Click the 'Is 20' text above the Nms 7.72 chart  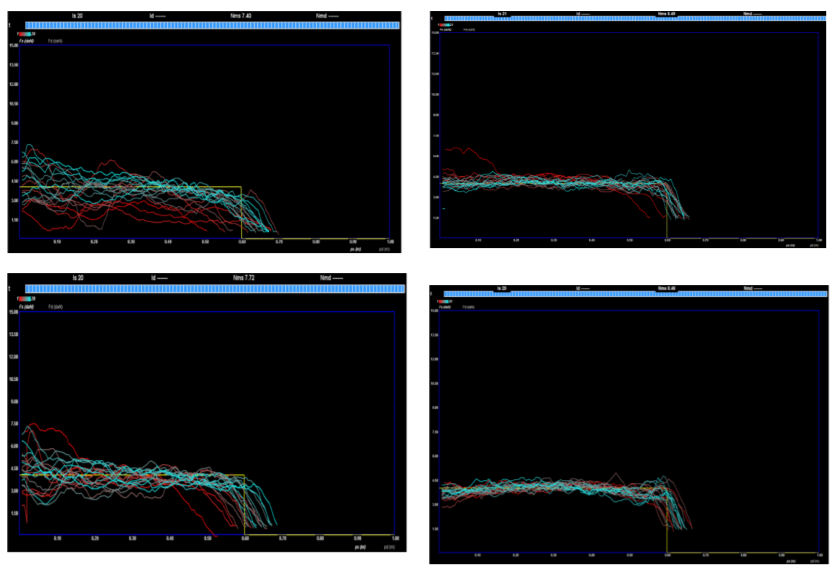point(78,278)
